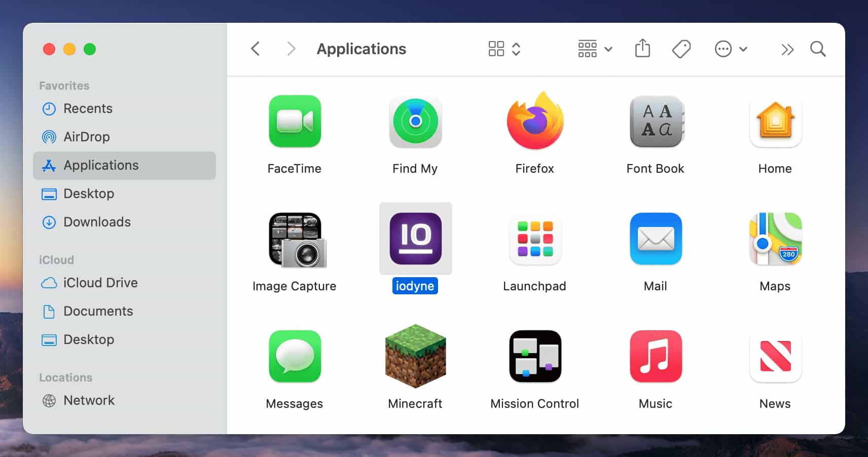Open the FaceTime app icon
Screen dimensions: 868x457
point(295,122)
